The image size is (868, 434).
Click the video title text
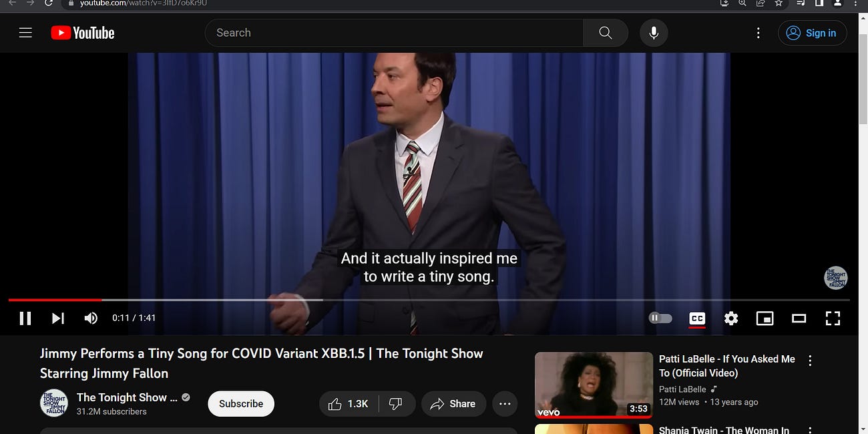click(x=262, y=363)
